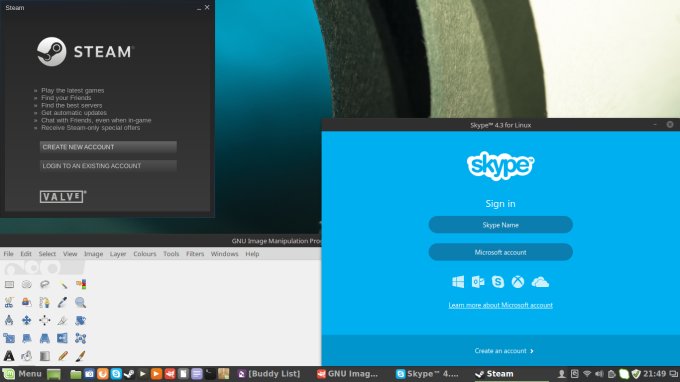
Task: Select the Text tool
Action: 9,356
